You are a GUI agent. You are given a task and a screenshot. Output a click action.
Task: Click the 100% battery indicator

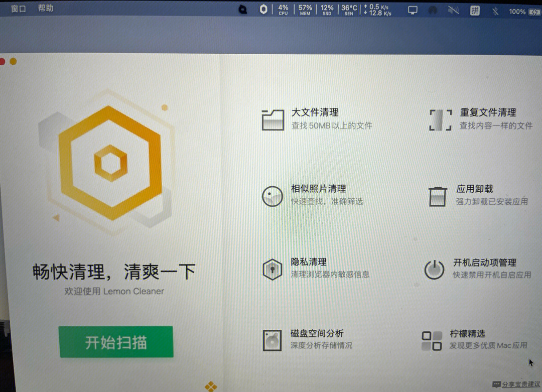[x=524, y=12]
